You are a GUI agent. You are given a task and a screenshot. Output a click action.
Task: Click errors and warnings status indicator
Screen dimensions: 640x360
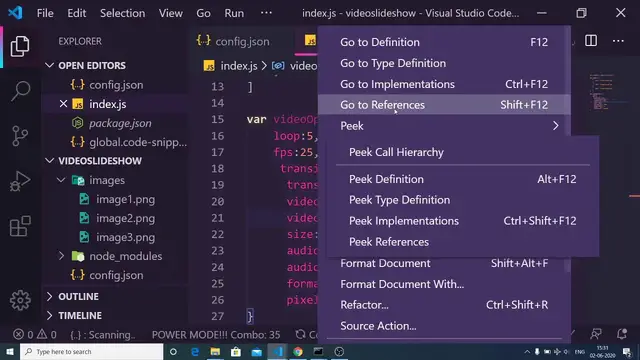point(35,335)
